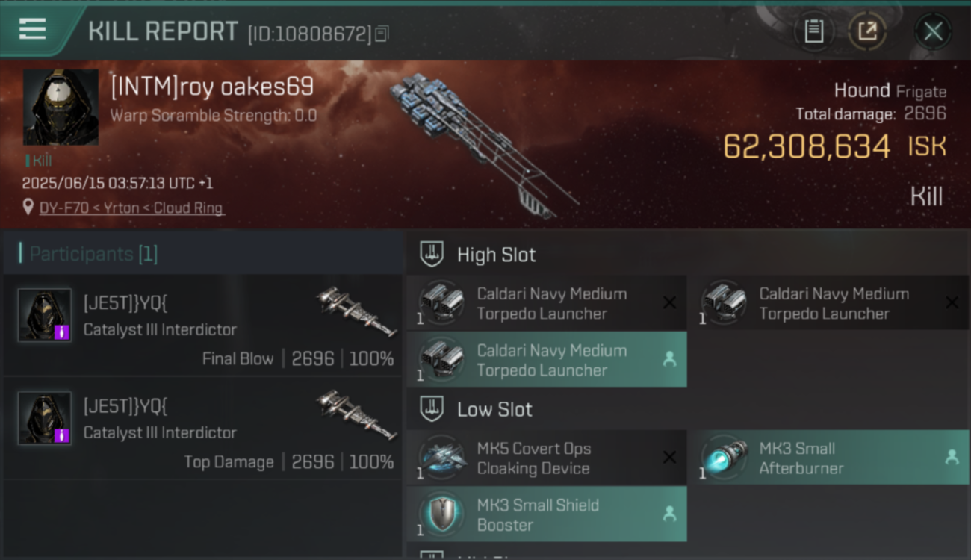
Task: Click the location pin icon
Action: (28, 208)
